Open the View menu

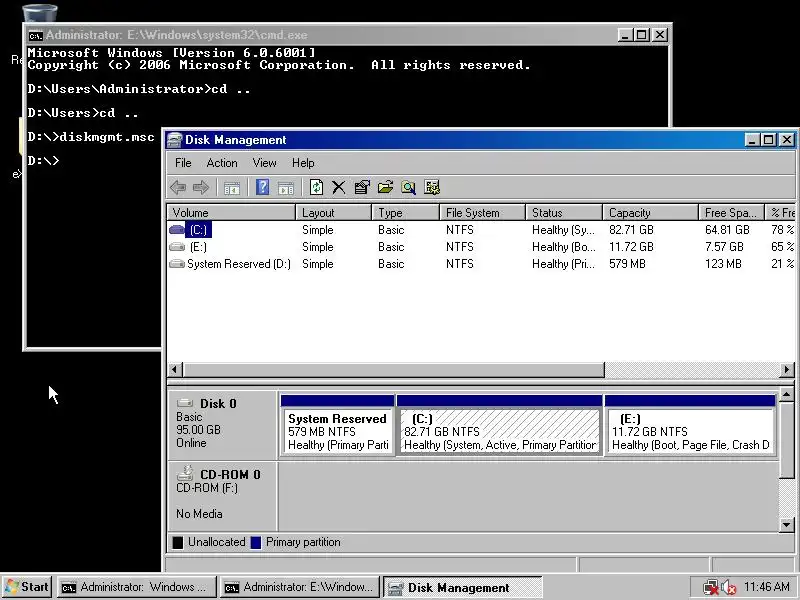point(264,163)
